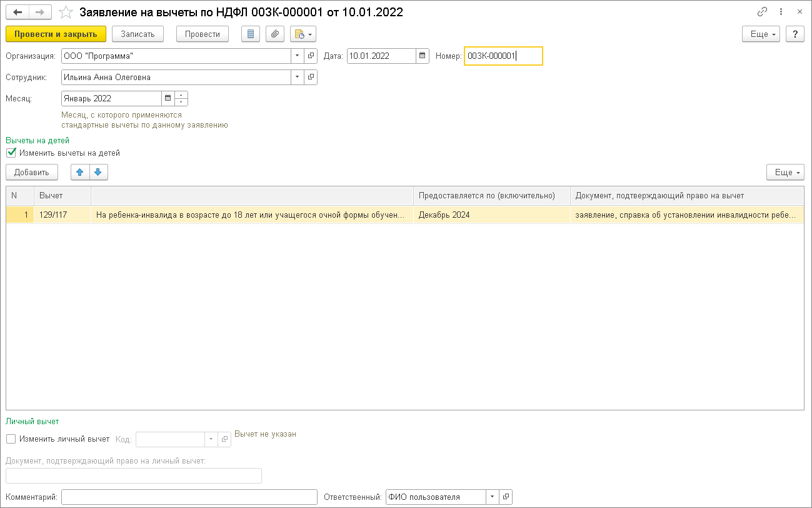The height and width of the screenshot is (508, 812).
Task: Click Провести и закрыть
Action: [x=56, y=34]
